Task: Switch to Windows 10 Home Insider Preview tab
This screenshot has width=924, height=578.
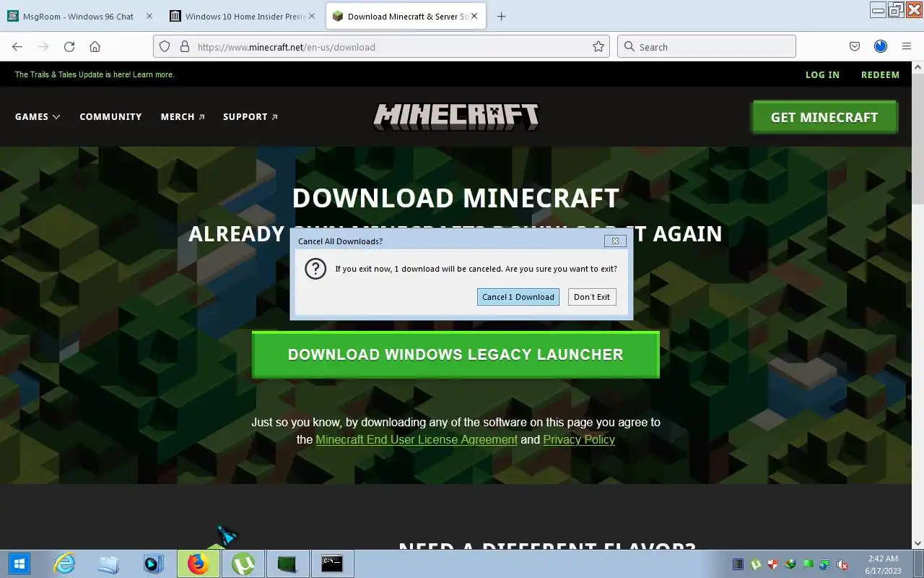Action: click(x=243, y=17)
